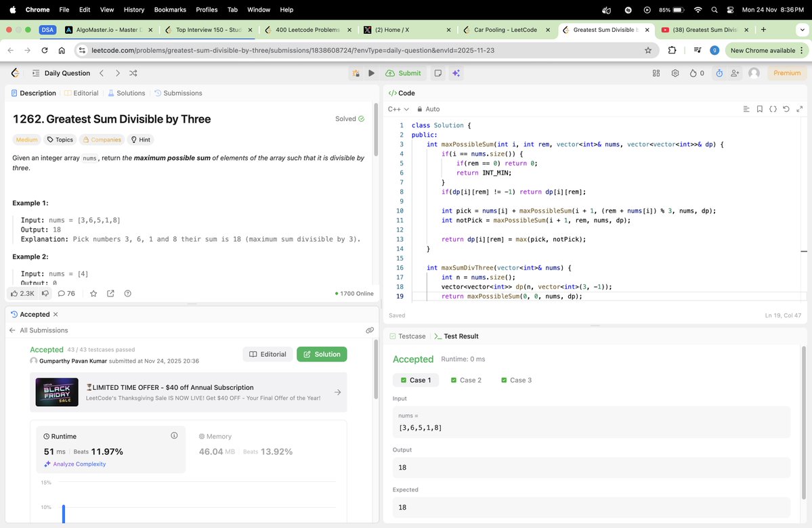Click the runtime distribution bar chart
Image resolution: width=812 pixels, height=528 pixels.
63,511
